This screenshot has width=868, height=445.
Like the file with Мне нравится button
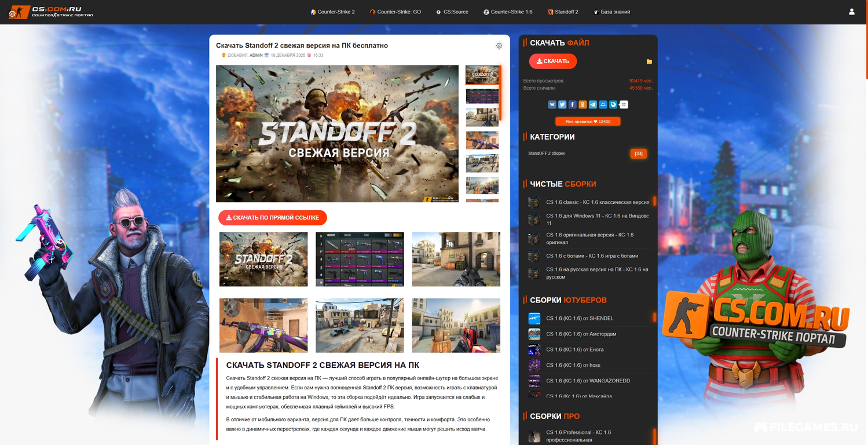coord(587,122)
